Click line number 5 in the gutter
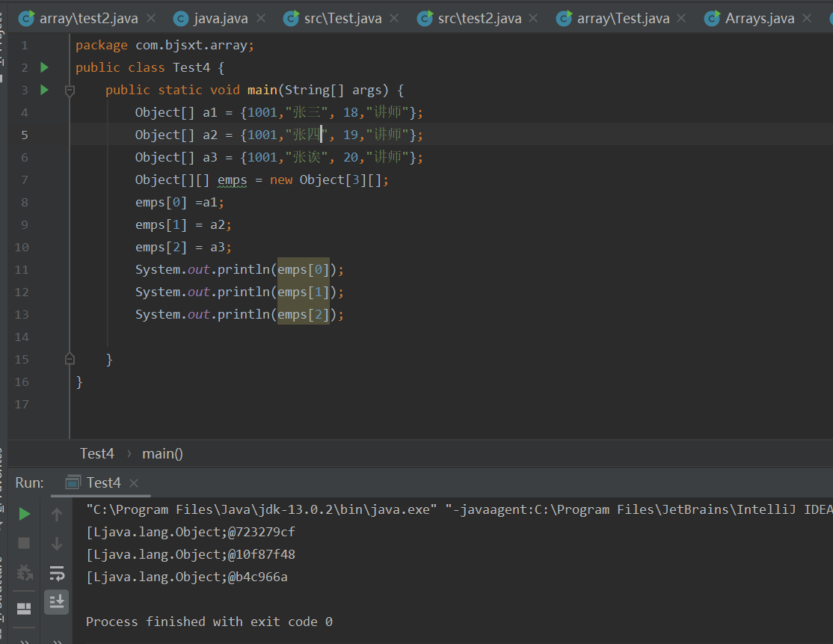The width and height of the screenshot is (833, 644). (x=25, y=135)
